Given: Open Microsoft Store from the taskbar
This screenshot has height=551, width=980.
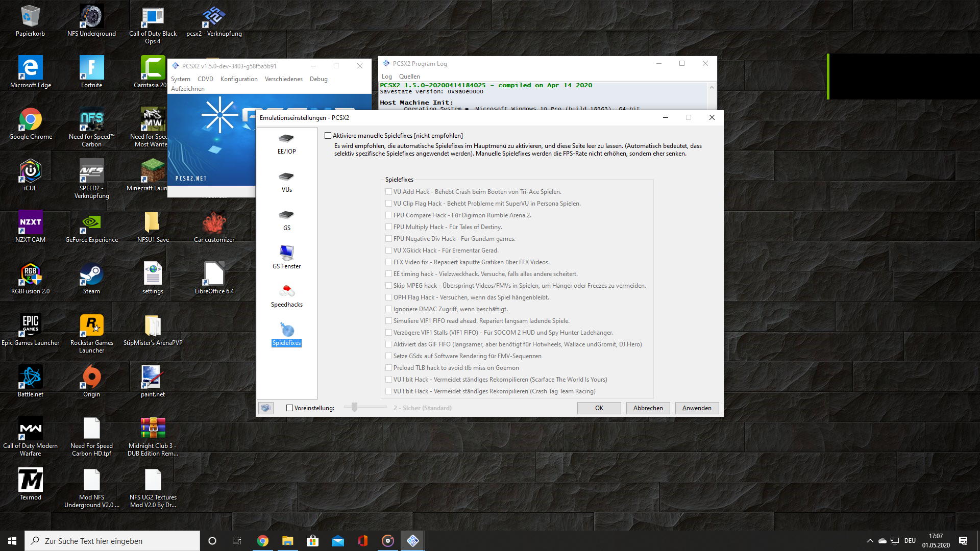Looking at the screenshot, I should click(312, 541).
